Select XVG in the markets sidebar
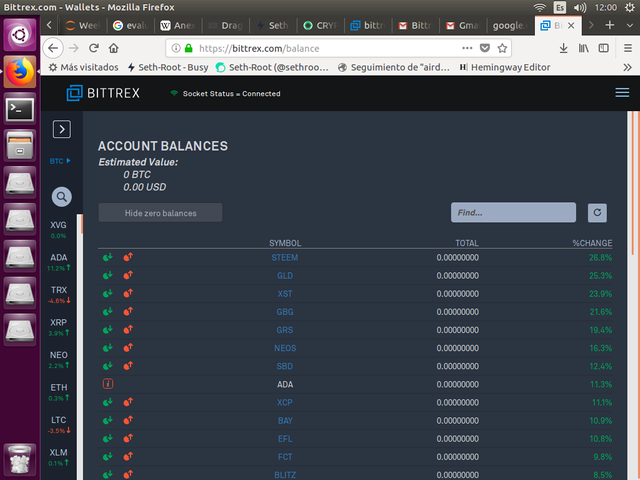Viewport: 640px width, 480px height. (x=58, y=229)
